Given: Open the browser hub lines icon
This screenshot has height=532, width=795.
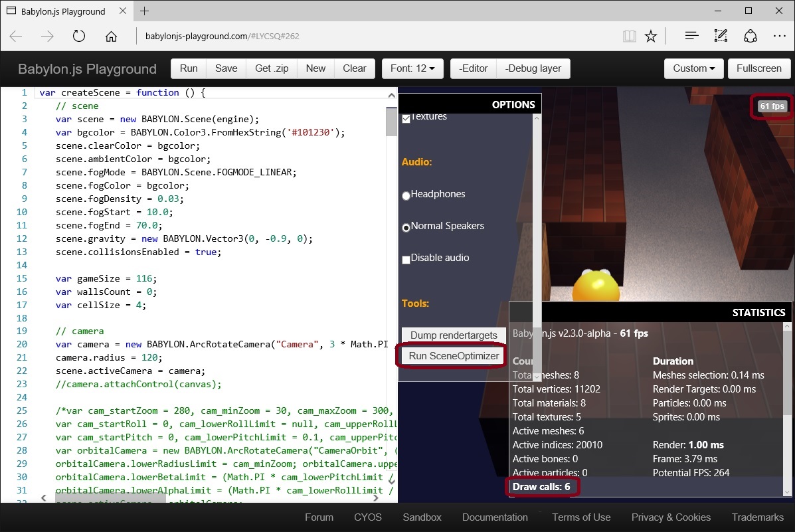Looking at the screenshot, I should [x=691, y=35].
